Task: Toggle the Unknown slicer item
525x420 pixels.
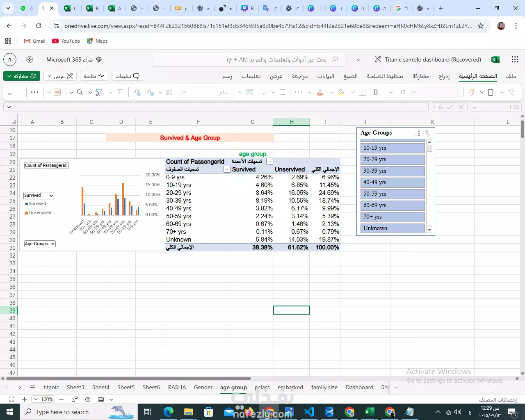Action: tap(393, 228)
